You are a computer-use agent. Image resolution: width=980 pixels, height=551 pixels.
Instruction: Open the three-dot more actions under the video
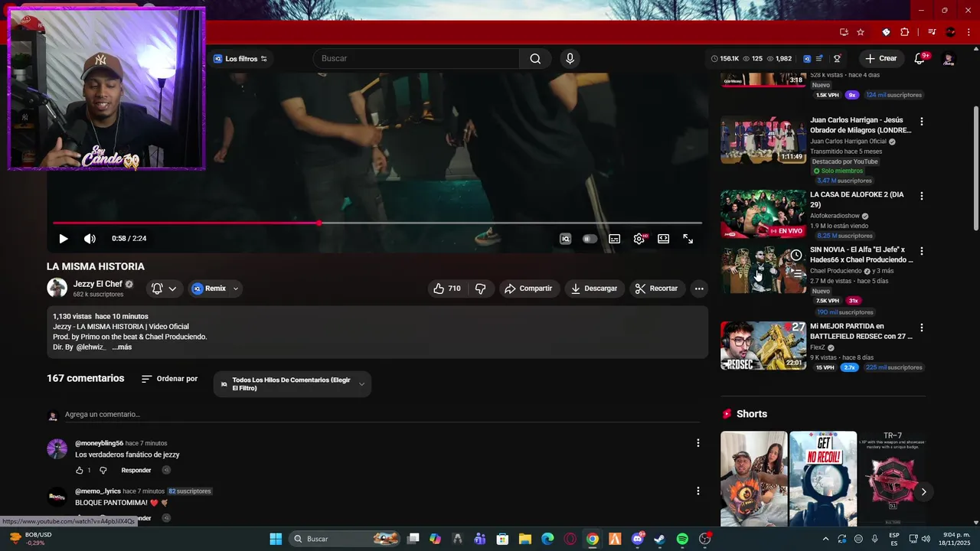click(699, 289)
